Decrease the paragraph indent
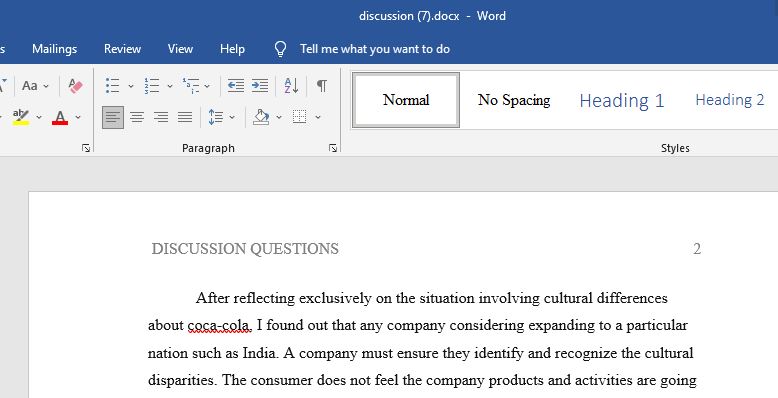The width and height of the screenshot is (778, 398). 235,85
